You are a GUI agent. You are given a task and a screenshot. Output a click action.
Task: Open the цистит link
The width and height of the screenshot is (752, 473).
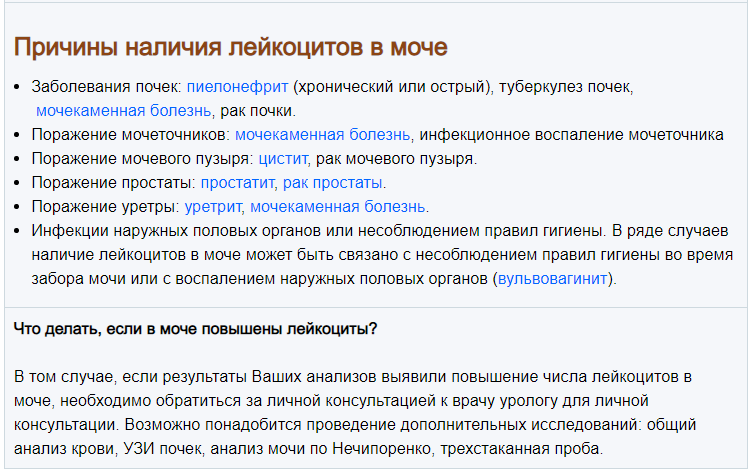(x=283, y=159)
